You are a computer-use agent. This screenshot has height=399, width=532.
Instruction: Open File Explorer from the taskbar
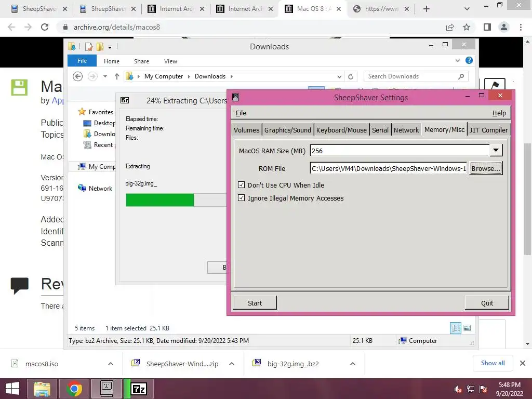(x=42, y=389)
